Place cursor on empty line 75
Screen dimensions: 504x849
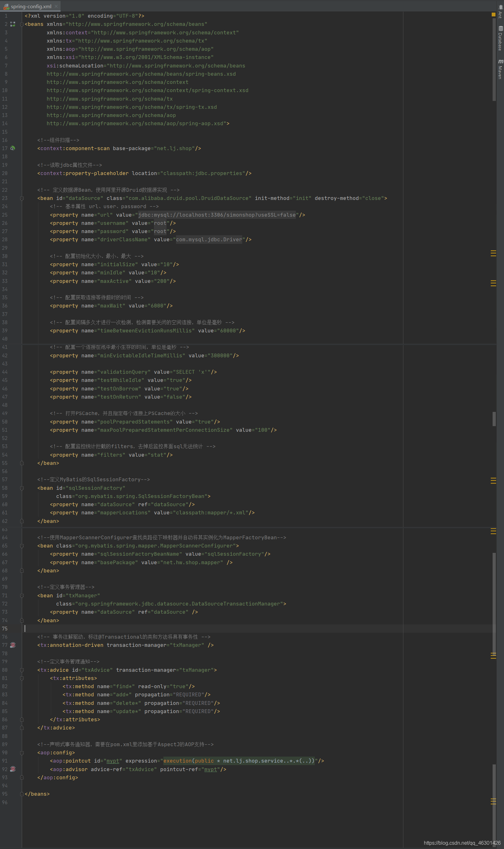tap(258, 629)
